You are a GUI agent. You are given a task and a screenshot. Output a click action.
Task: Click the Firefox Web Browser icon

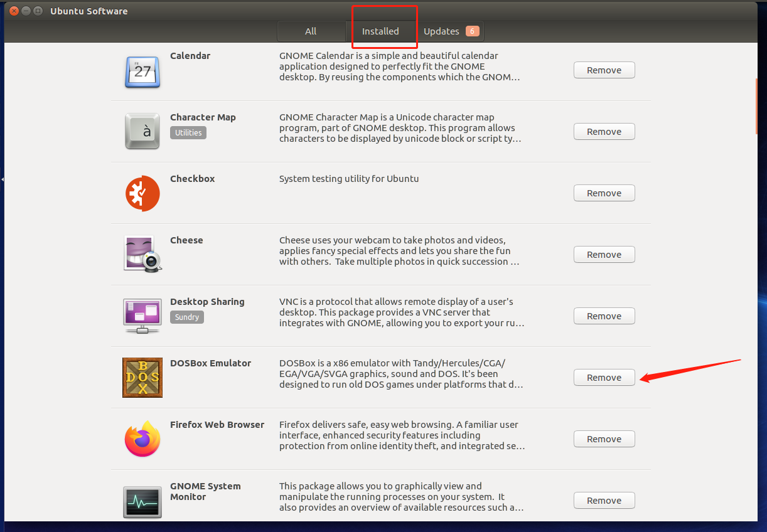pos(142,439)
